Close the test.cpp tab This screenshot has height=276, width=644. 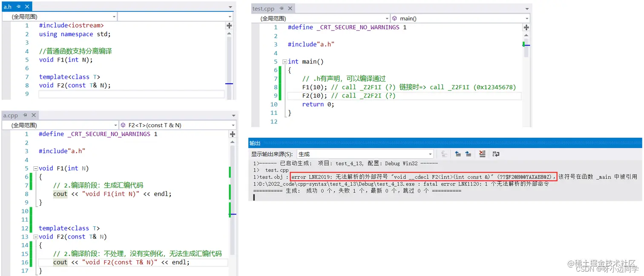290,9
